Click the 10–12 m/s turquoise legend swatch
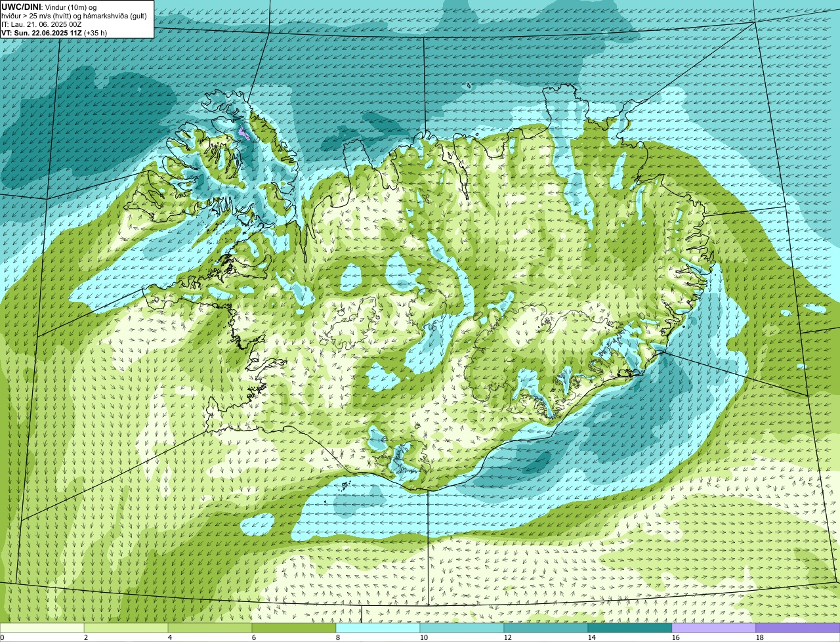This screenshot has width=840, height=642. 462,628
